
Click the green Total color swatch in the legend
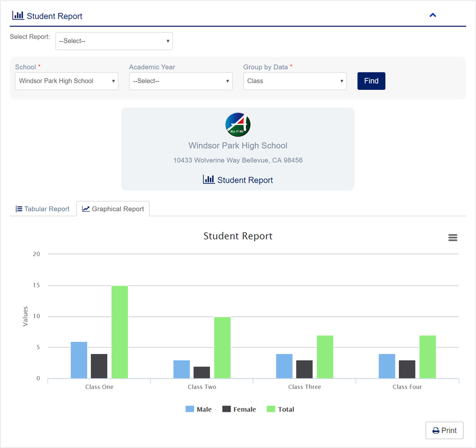(271, 409)
